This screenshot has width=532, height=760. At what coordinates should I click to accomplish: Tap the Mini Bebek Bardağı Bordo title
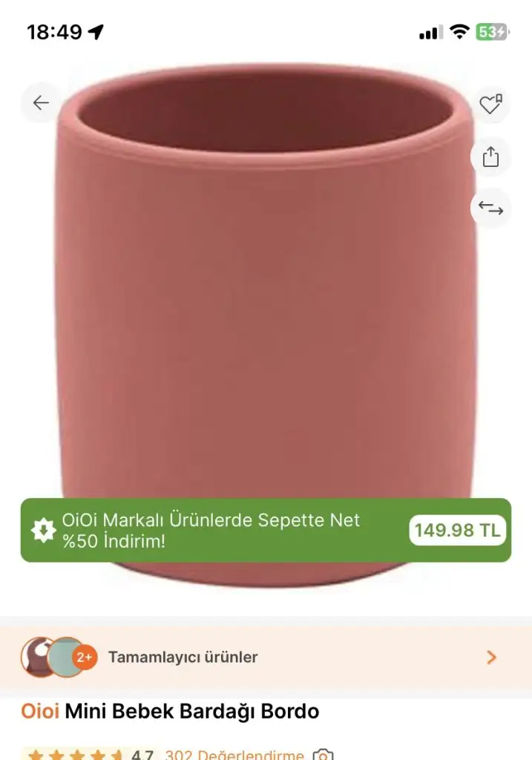(x=192, y=712)
